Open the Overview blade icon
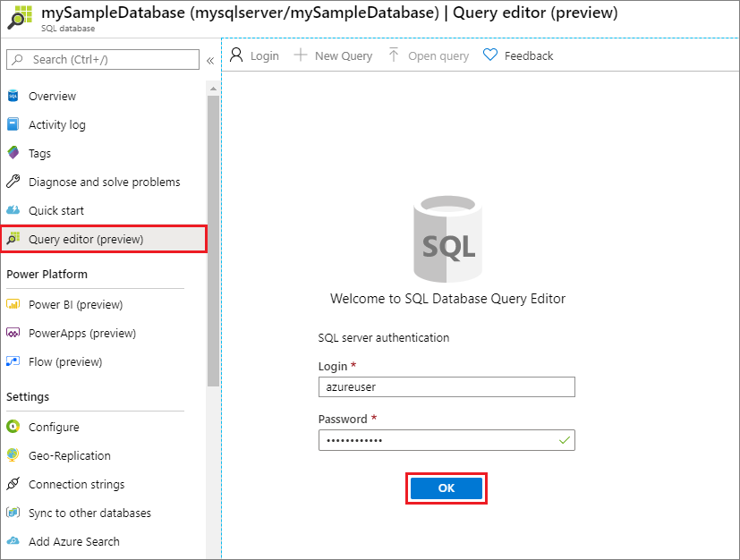This screenshot has width=740, height=560. (16, 96)
